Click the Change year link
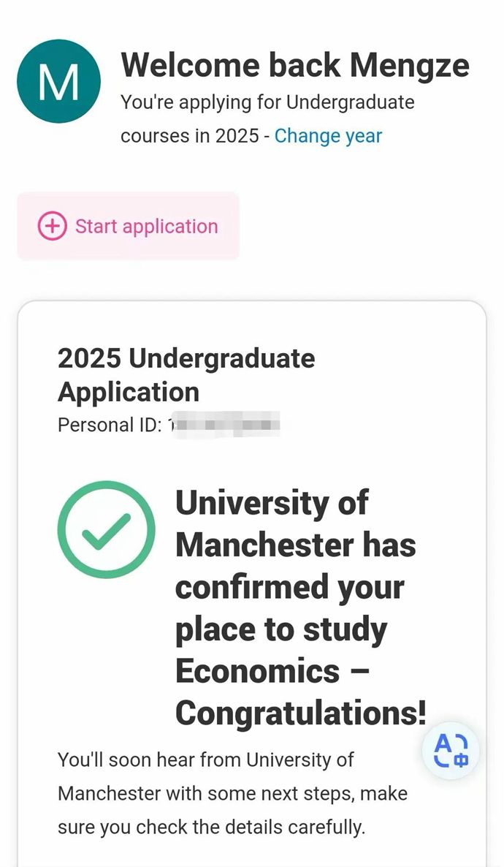The image size is (504, 867). tap(328, 135)
